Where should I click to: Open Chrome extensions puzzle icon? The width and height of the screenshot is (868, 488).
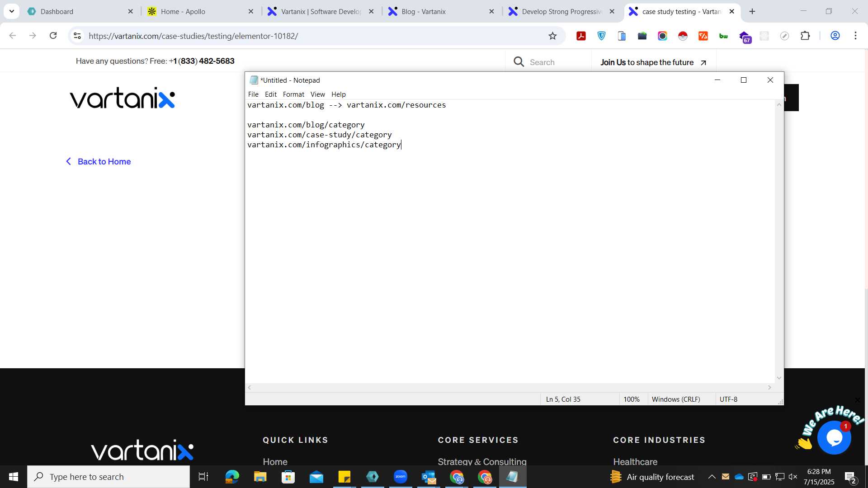(x=805, y=36)
